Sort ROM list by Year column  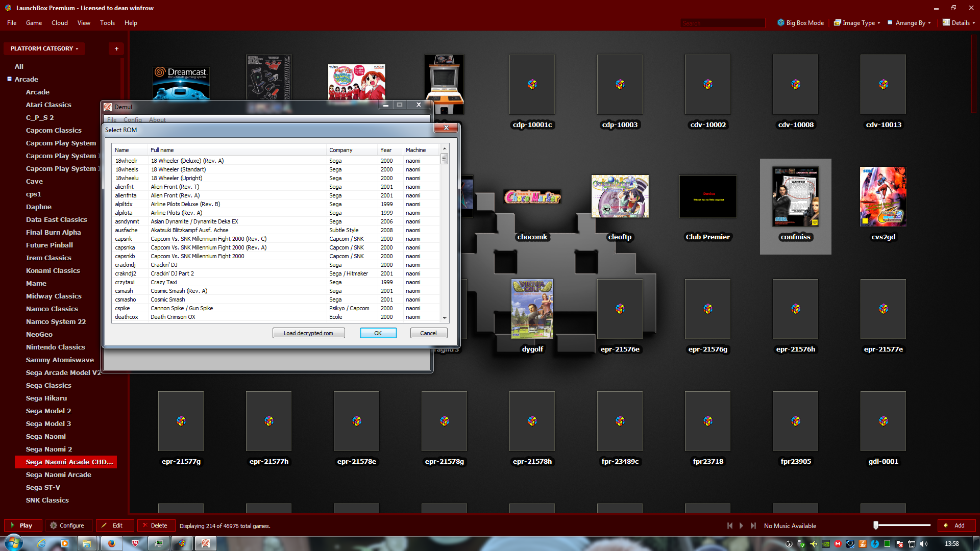[390, 150]
